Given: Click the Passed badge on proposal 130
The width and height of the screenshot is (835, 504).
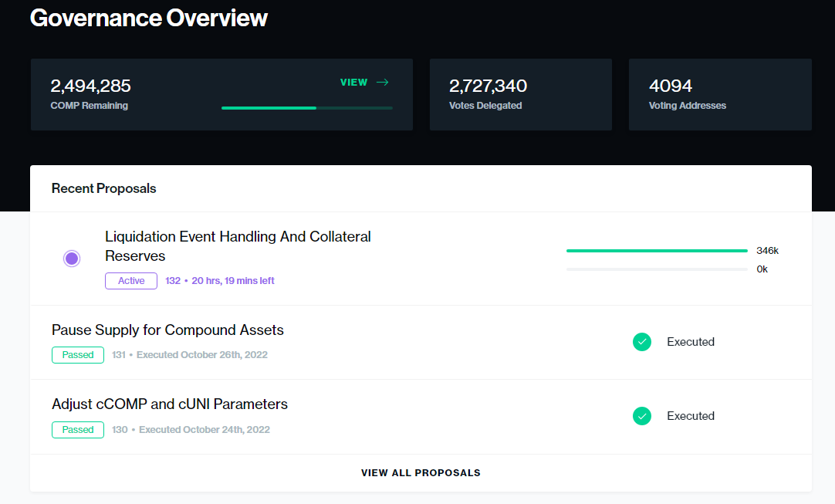Looking at the screenshot, I should point(78,429).
